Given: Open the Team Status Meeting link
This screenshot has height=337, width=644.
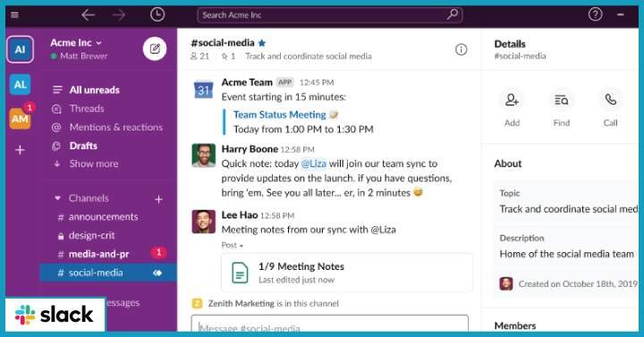Looking at the screenshot, I should [280, 114].
